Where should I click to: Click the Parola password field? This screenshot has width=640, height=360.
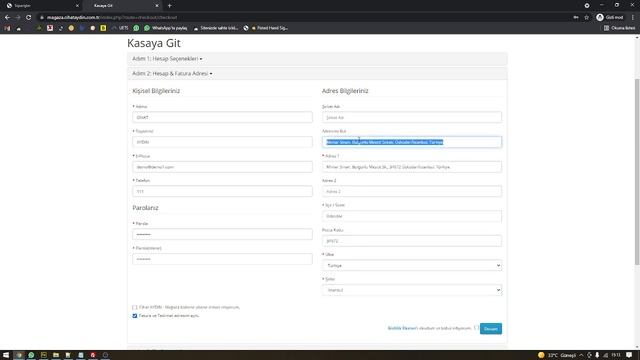coord(222,234)
